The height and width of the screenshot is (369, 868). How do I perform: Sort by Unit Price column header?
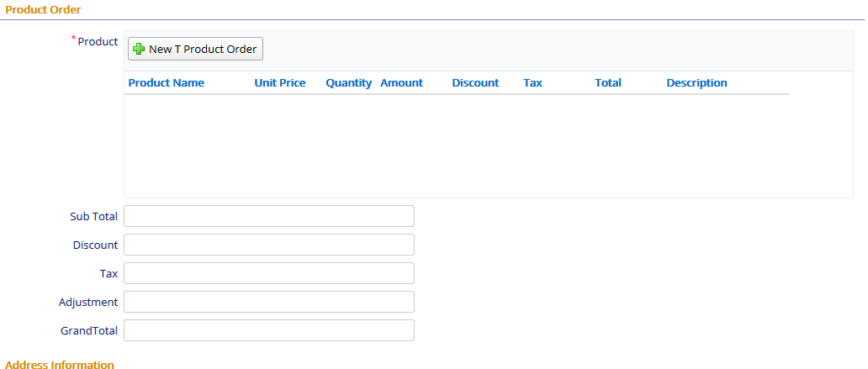click(279, 83)
